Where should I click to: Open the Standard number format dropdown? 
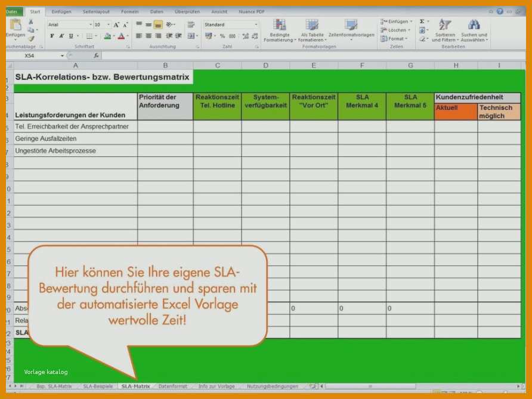[256, 25]
